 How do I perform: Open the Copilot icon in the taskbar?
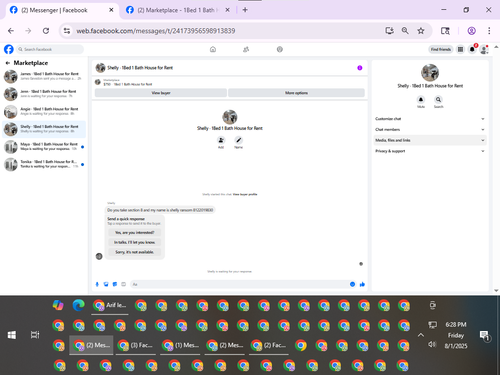click(58, 305)
